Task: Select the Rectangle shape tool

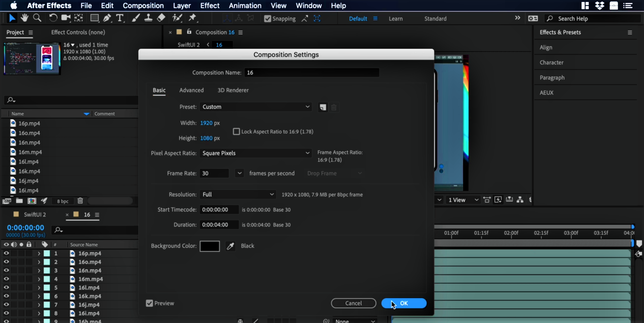Action: point(95,18)
